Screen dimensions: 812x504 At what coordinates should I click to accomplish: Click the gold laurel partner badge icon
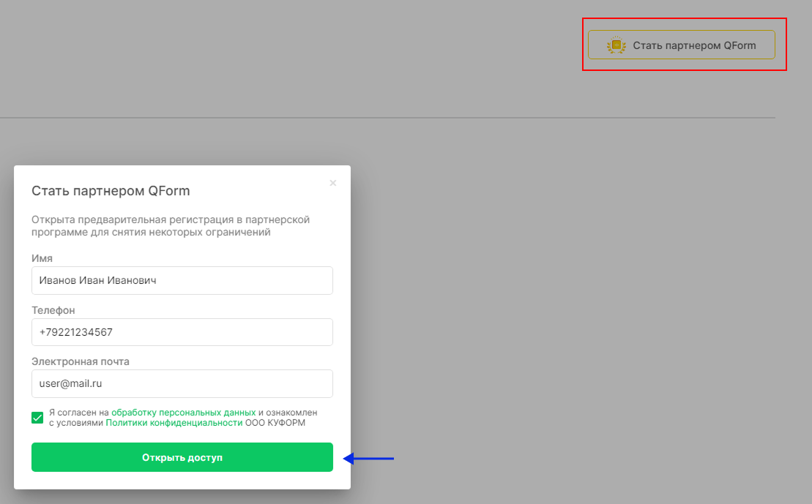tap(617, 45)
